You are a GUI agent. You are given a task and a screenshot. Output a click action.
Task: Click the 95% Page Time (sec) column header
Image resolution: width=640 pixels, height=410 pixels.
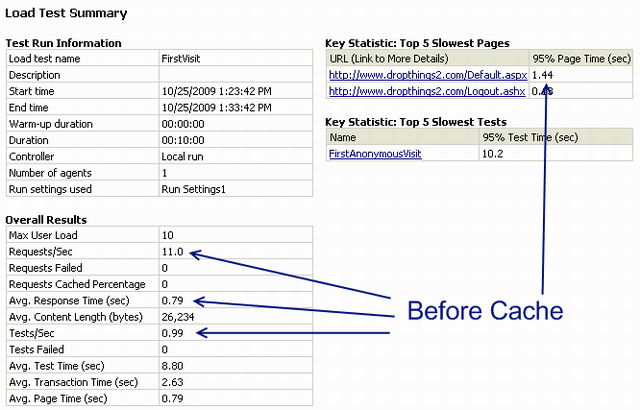582,59
